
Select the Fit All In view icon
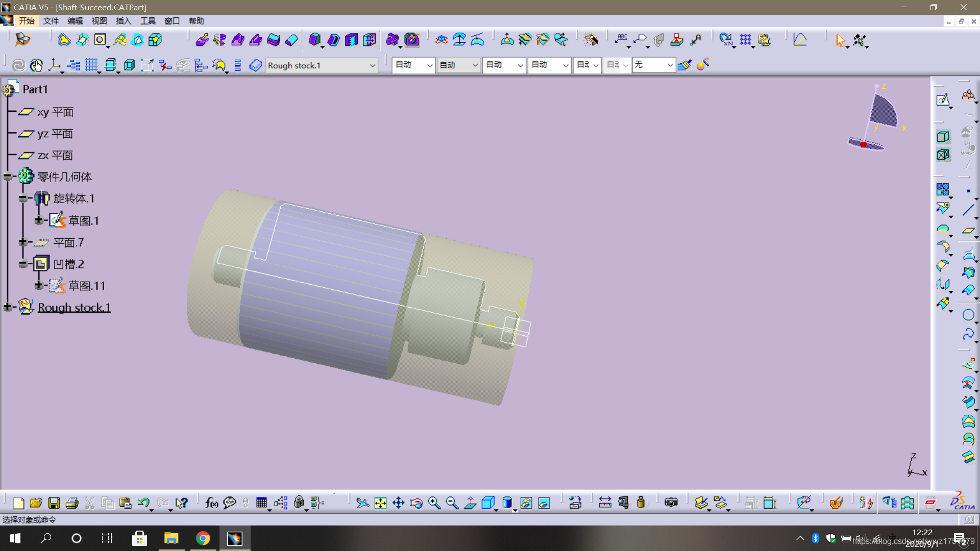point(380,503)
